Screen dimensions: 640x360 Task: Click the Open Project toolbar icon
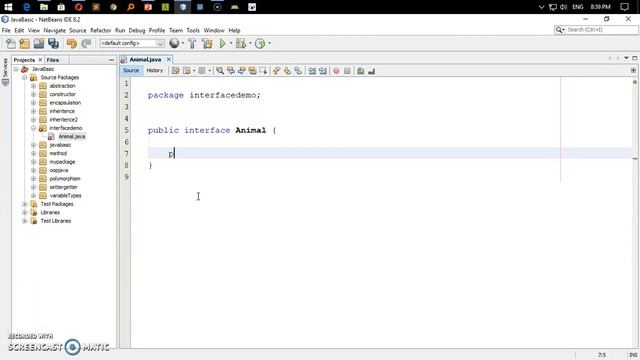point(39,43)
